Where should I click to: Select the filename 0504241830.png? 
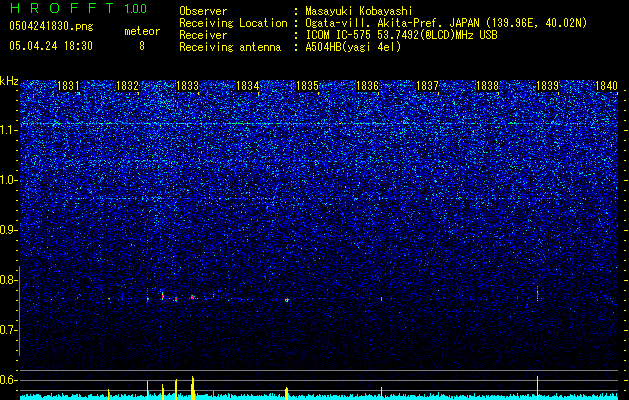51,26
